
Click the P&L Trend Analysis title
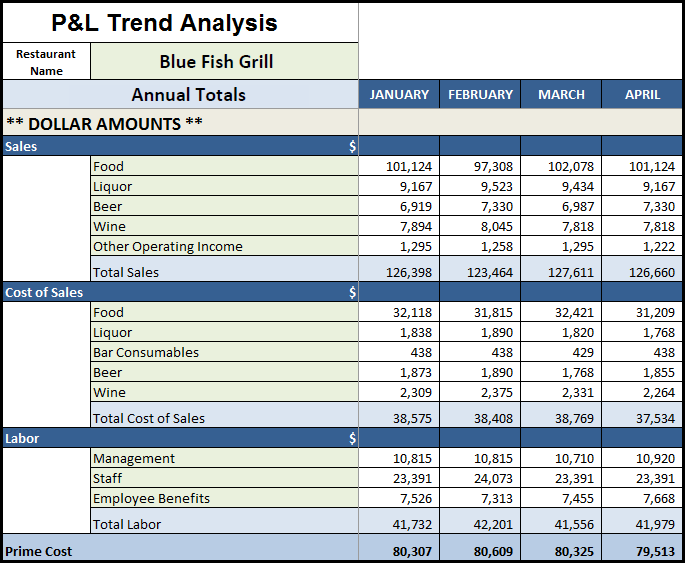click(164, 23)
